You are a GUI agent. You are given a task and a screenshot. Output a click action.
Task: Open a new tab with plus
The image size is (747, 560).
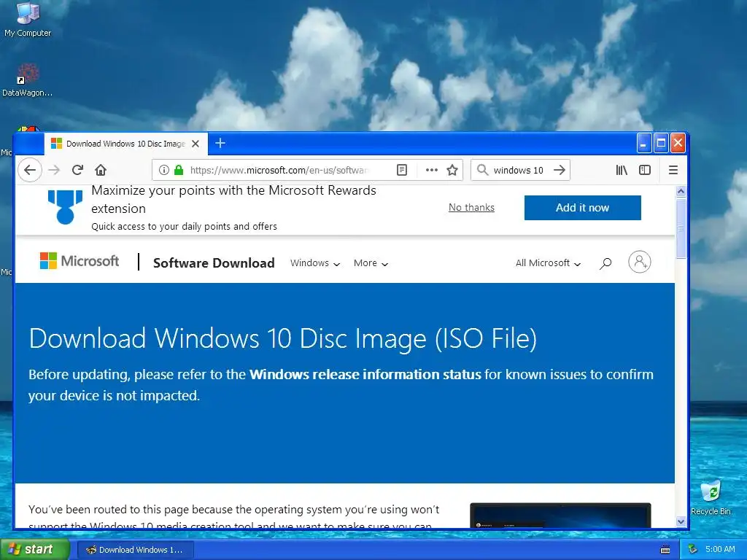[x=220, y=143]
